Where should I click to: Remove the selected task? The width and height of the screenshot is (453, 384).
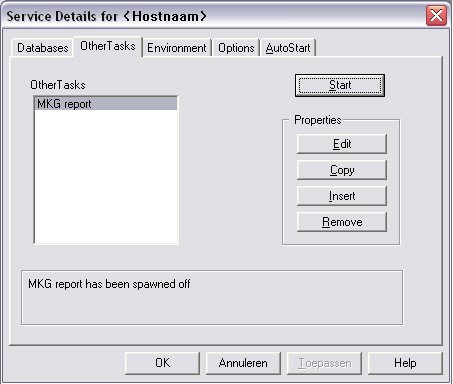pos(342,222)
